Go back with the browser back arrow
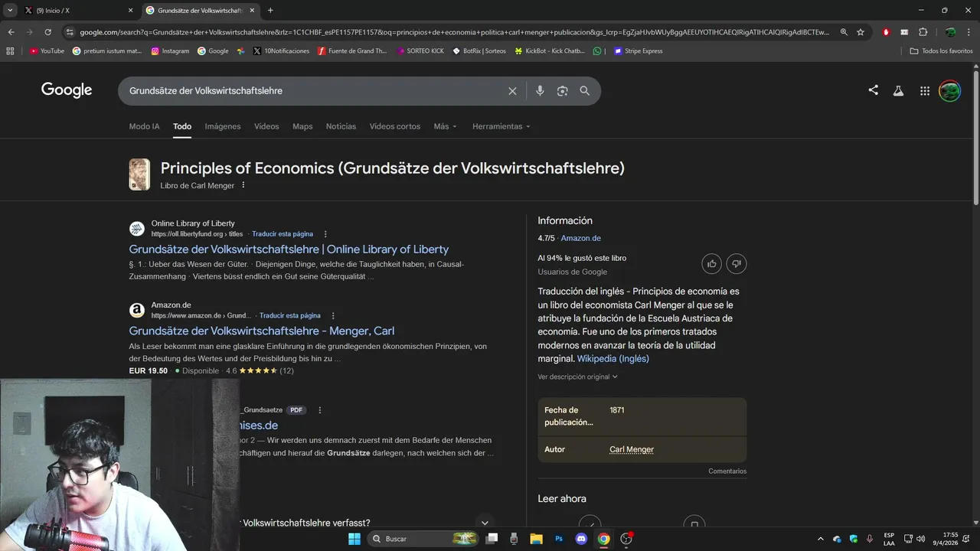 coord(11,32)
